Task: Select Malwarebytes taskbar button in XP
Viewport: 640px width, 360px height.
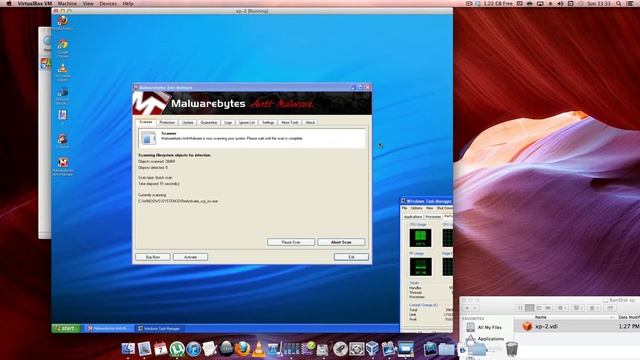Action: coord(108,328)
